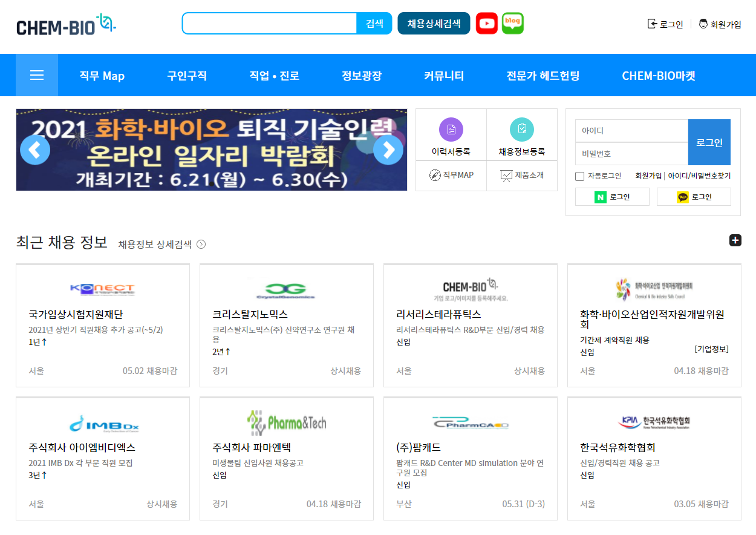Viewport: 756px width, 535px height.
Task: Click the purple 이력서등록 resume icon
Action: 451,130
